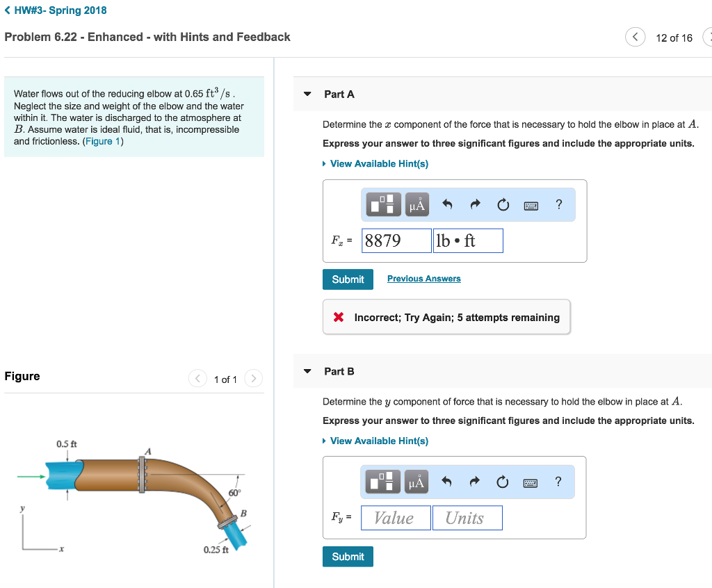Click the Fx units field containing lb•ft
This screenshot has width=712, height=588.
467,240
